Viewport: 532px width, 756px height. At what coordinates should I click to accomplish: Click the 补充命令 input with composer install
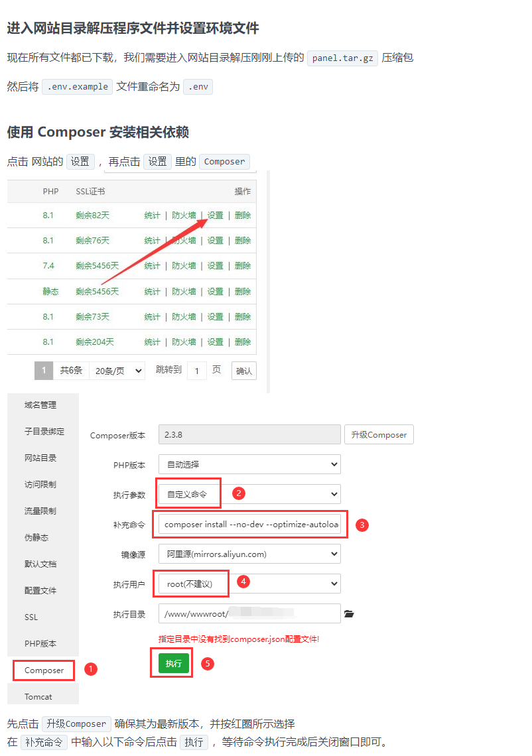[249, 524]
